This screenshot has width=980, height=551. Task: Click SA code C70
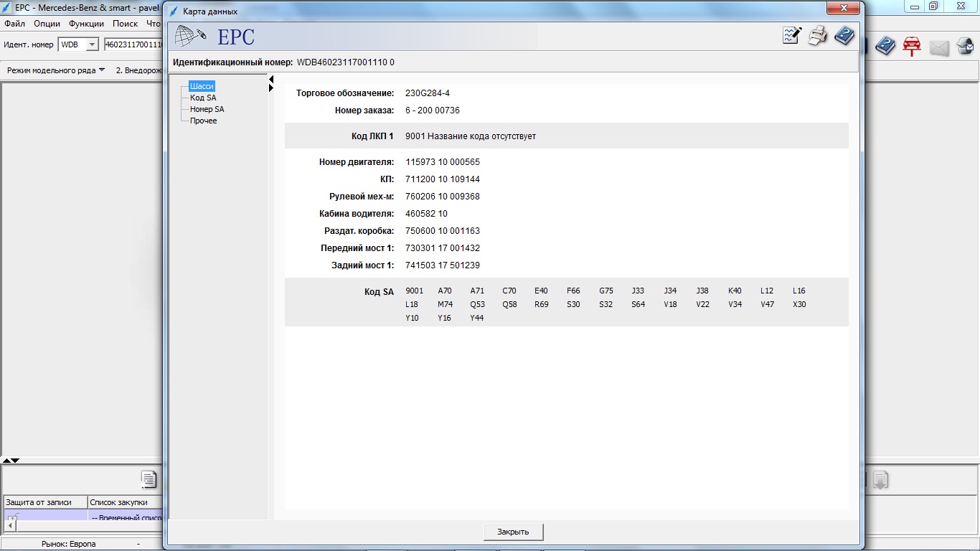[509, 291]
